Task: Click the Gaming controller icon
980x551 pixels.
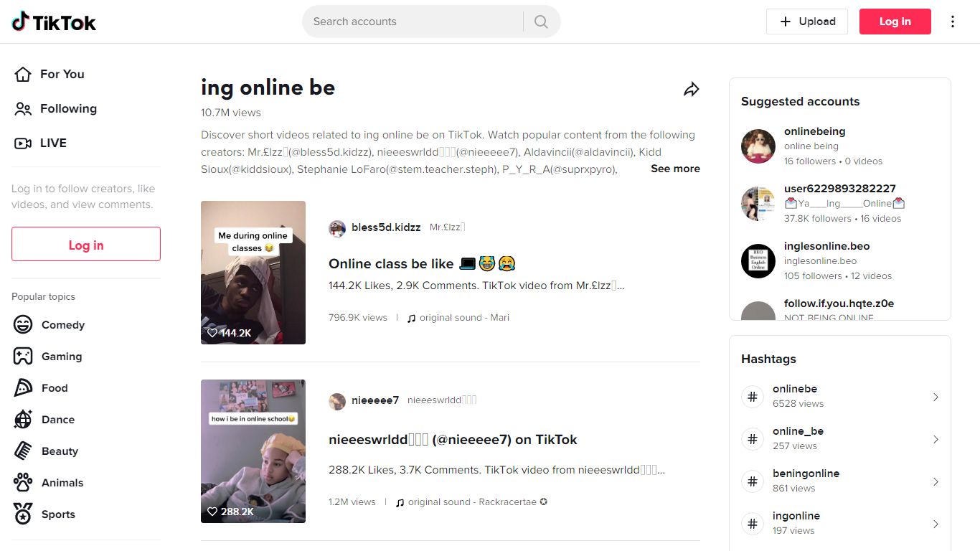Action: (x=23, y=356)
